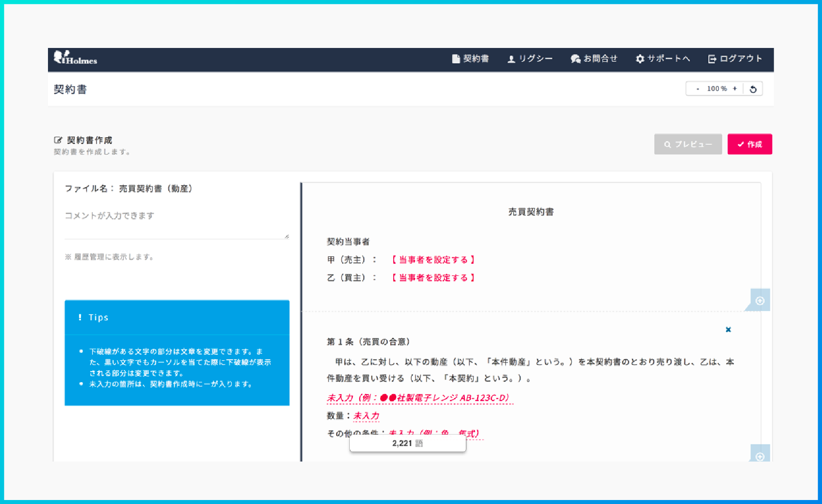
Task: Reset zoom with the circular arrow icon
Action: pyautogui.click(x=753, y=89)
